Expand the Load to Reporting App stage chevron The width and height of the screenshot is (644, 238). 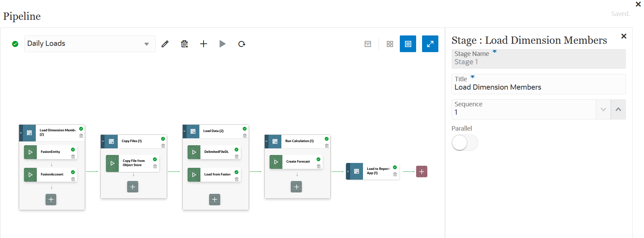click(x=348, y=171)
